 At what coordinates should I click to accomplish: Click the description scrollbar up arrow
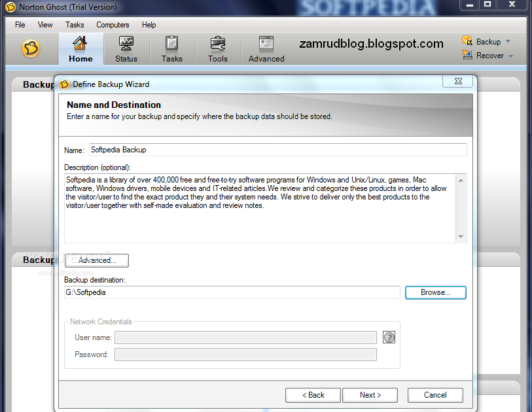coord(461,180)
